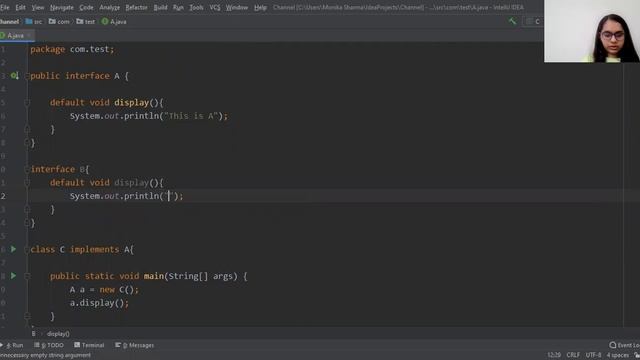Click the 12:29 cursor position indicator
This screenshot has width=640, height=360.
point(553,355)
